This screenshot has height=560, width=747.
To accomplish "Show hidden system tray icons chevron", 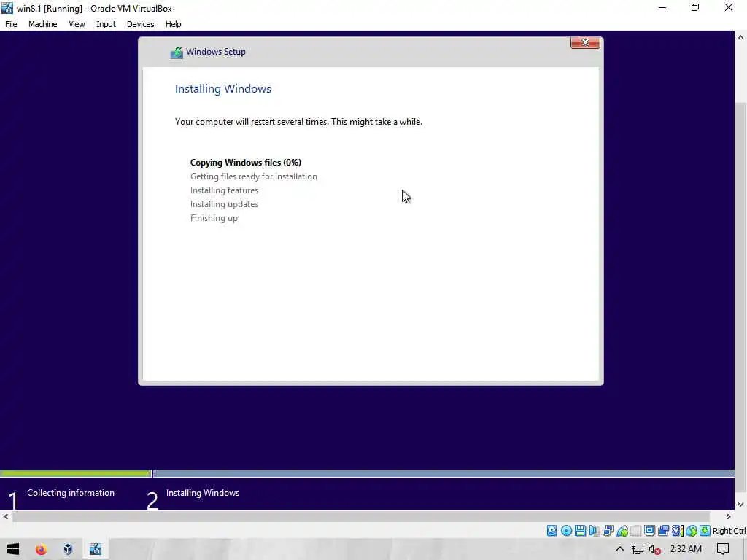I will pyautogui.click(x=620, y=549).
